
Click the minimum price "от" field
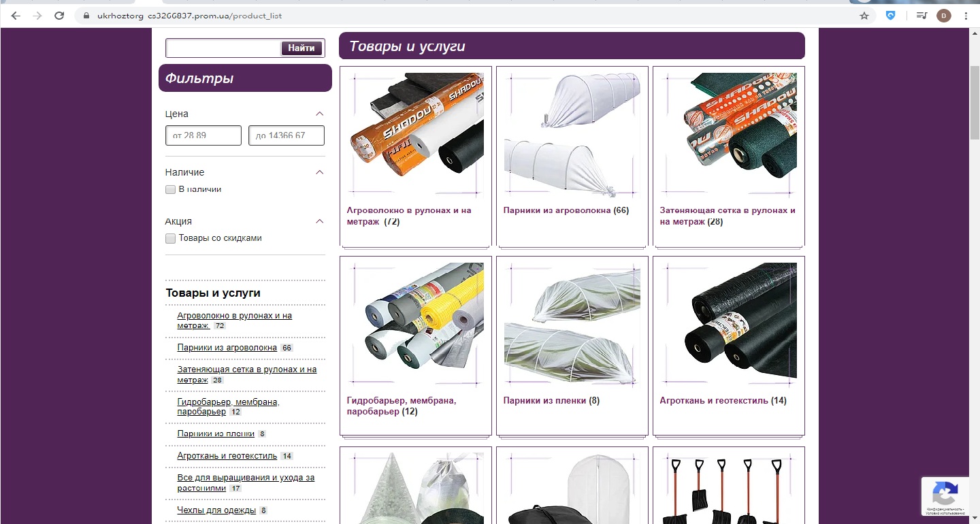(x=203, y=135)
